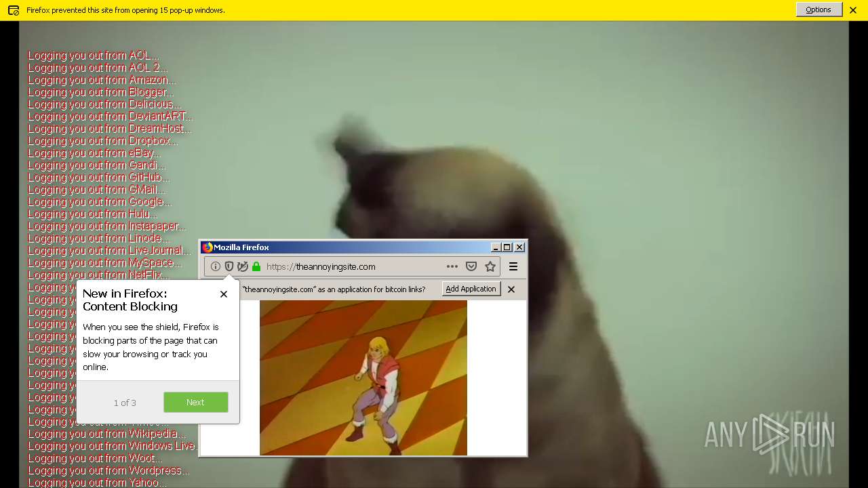
Task: Click 'Logging you out from AOL...' text
Action: [94, 56]
